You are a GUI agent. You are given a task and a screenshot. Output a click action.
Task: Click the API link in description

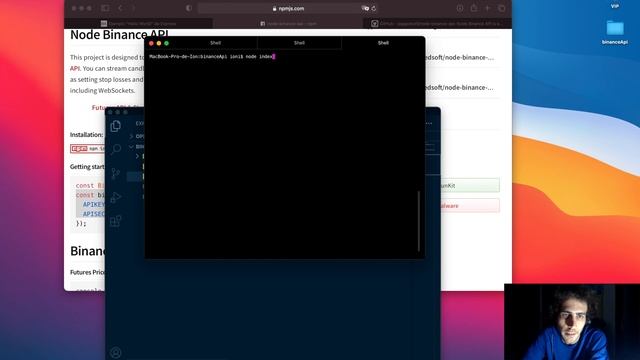[x=74, y=68]
